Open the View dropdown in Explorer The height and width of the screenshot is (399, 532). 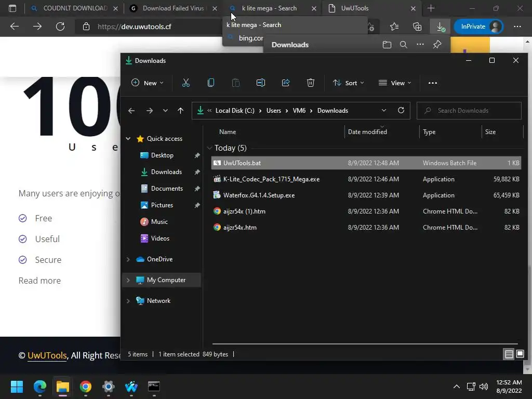[395, 83]
